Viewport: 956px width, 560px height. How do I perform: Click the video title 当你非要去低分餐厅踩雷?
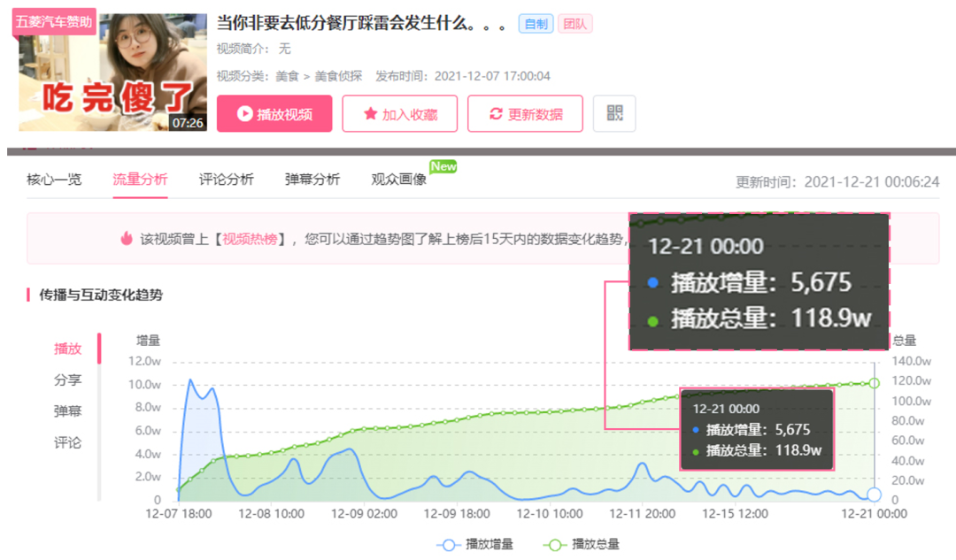pos(362,24)
